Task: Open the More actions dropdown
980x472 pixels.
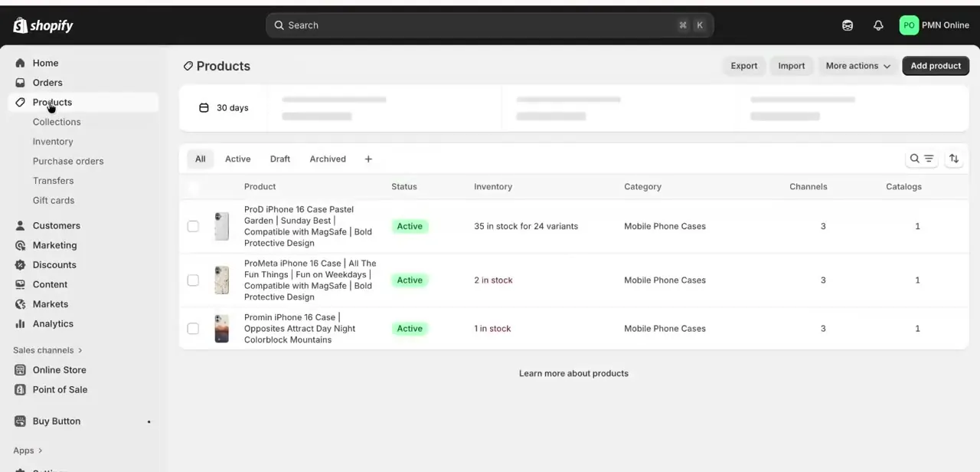Action: (x=858, y=66)
